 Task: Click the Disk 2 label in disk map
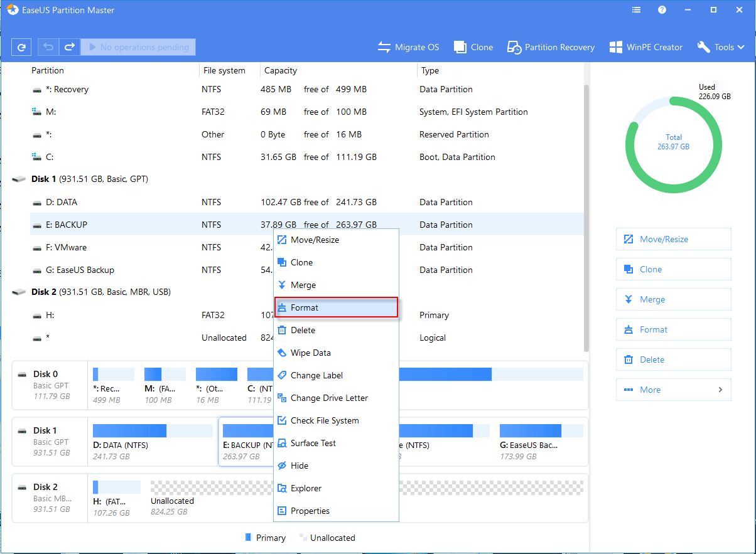[45, 487]
